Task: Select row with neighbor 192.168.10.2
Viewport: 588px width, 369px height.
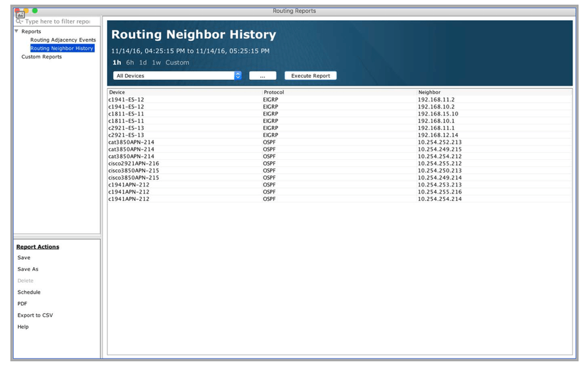Action: tap(339, 107)
